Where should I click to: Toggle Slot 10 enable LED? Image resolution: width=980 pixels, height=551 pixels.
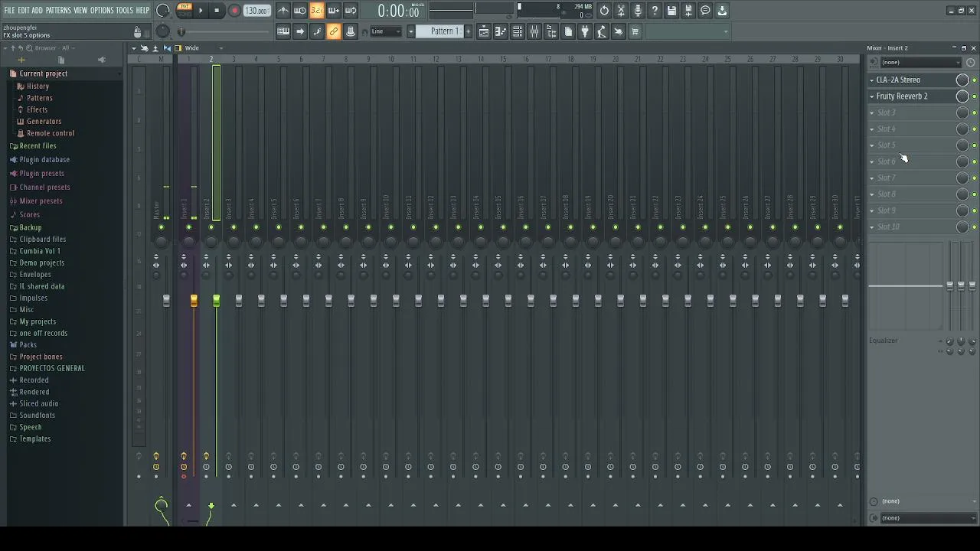pyautogui.click(x=975, y=227)
